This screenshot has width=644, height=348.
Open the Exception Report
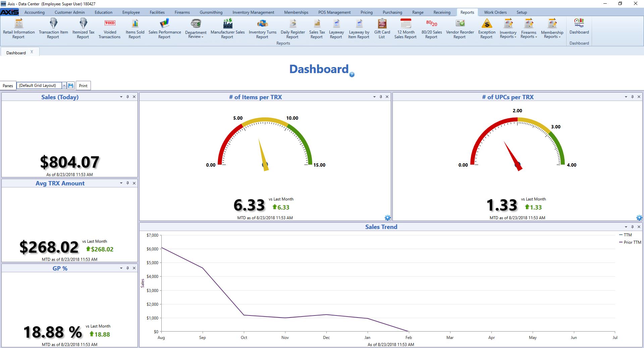(486, 28)
